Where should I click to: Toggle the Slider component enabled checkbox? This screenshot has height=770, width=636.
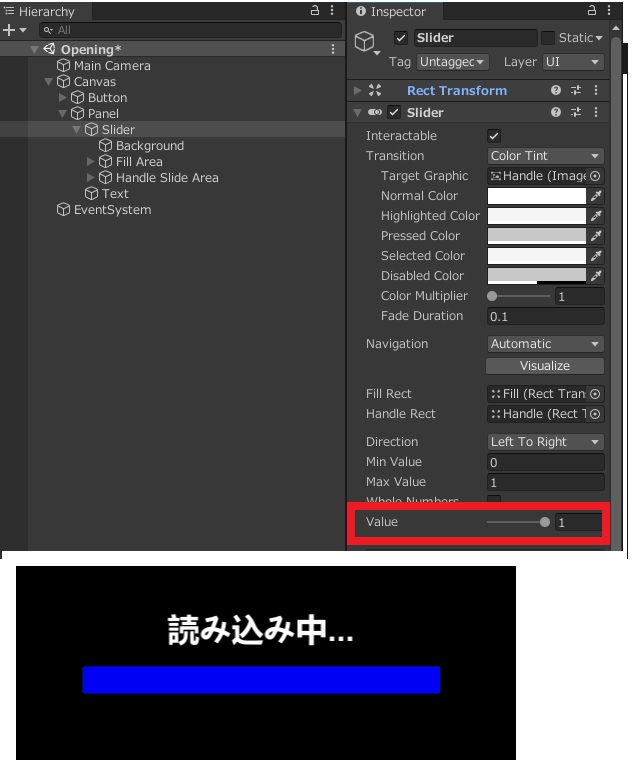pos(394,112)
